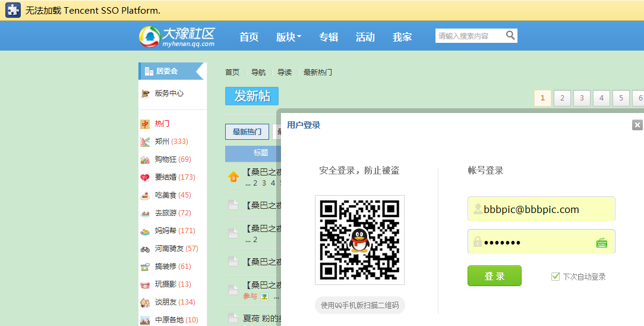Click the 最新热门 breadcrumb link

(x=318, y=73)
